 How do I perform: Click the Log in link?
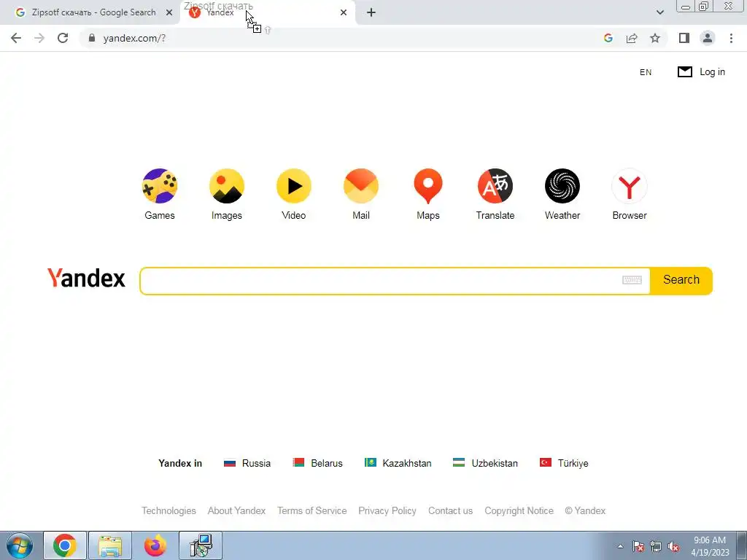coord(712,72)
